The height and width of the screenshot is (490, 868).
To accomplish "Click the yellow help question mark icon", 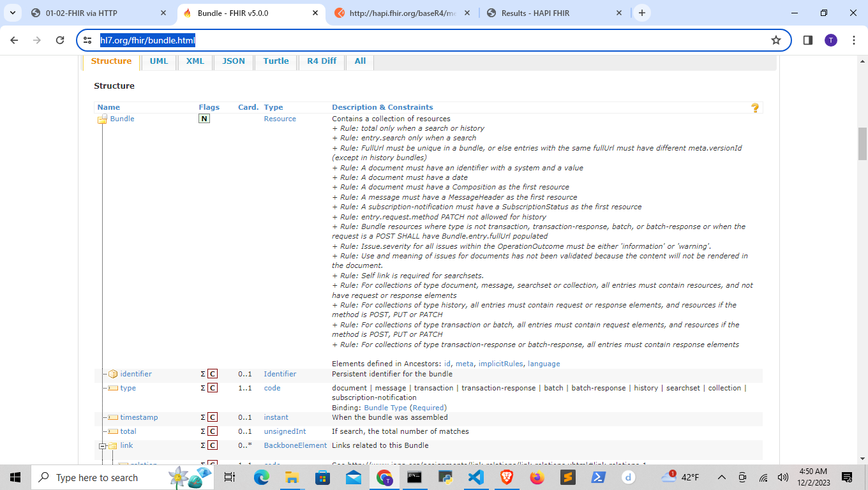I will pyautogui.click(x=755, y=108).
